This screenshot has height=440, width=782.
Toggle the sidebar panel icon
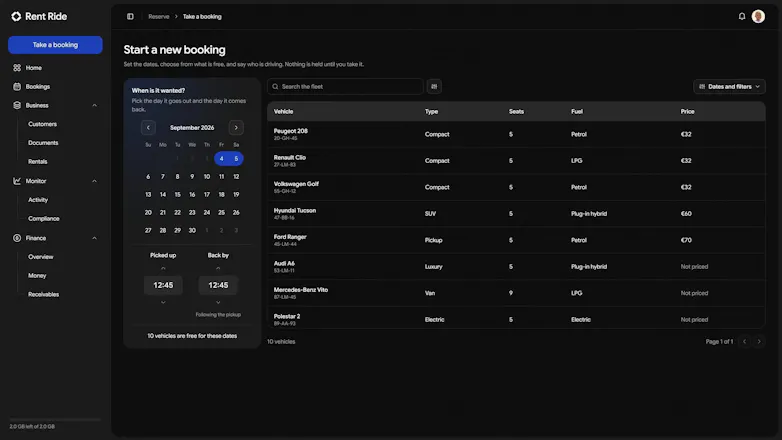coord(130,16)
